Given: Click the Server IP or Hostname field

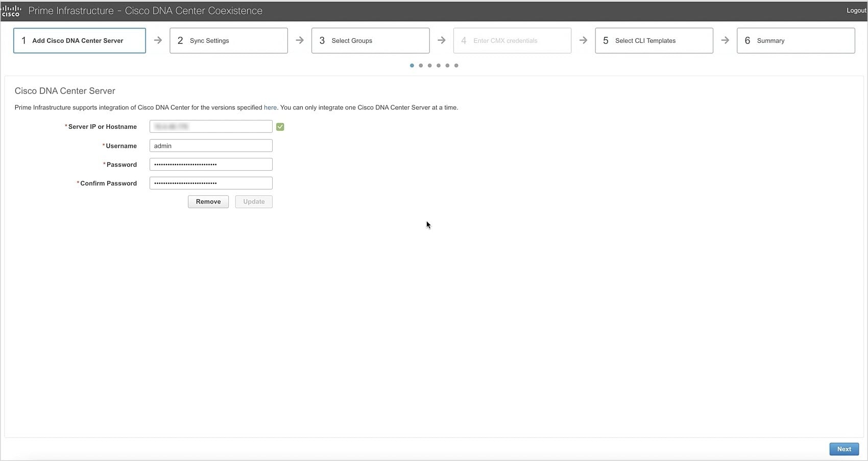Looking at the screenshot, I should click(211, 126).
